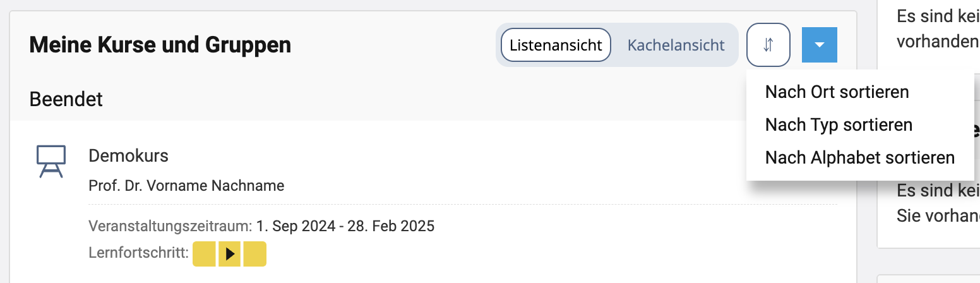Click the Beendet section header
Image resolution: width=980 pixels, height=283 pixels.
66,99
